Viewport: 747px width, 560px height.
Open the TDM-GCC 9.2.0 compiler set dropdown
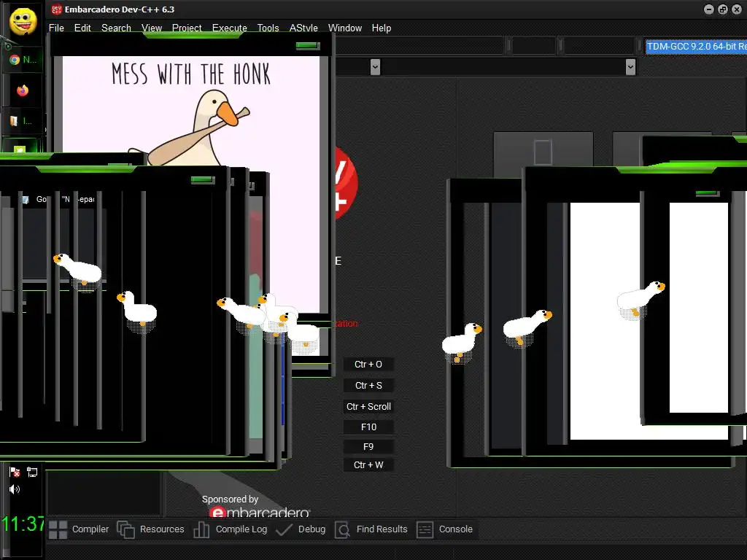point(696,46)
